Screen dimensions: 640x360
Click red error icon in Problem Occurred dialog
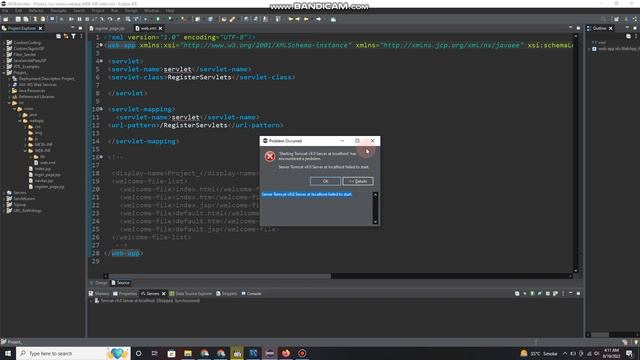pos(270,156)
